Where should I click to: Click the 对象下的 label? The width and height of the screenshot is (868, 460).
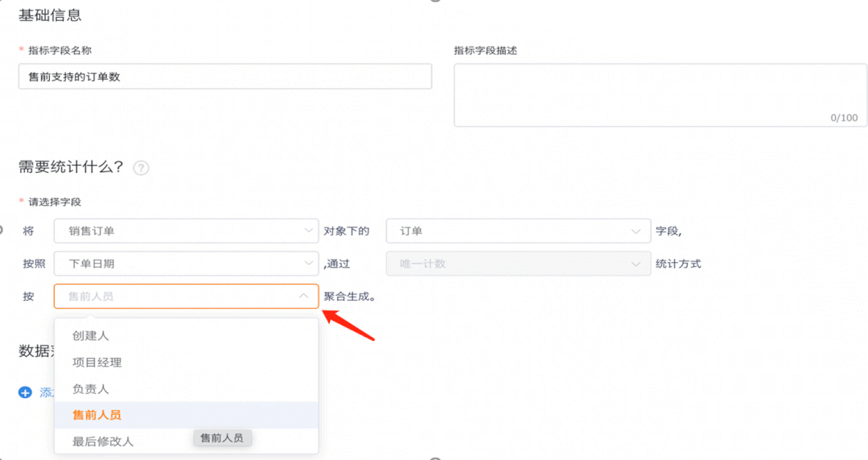tap(347, 232)
